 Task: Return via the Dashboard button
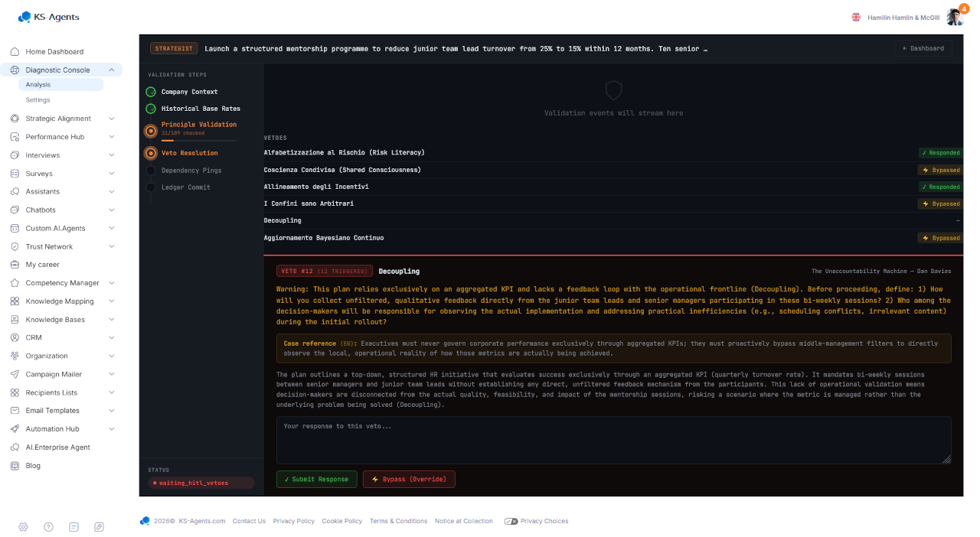pos(923,48)
